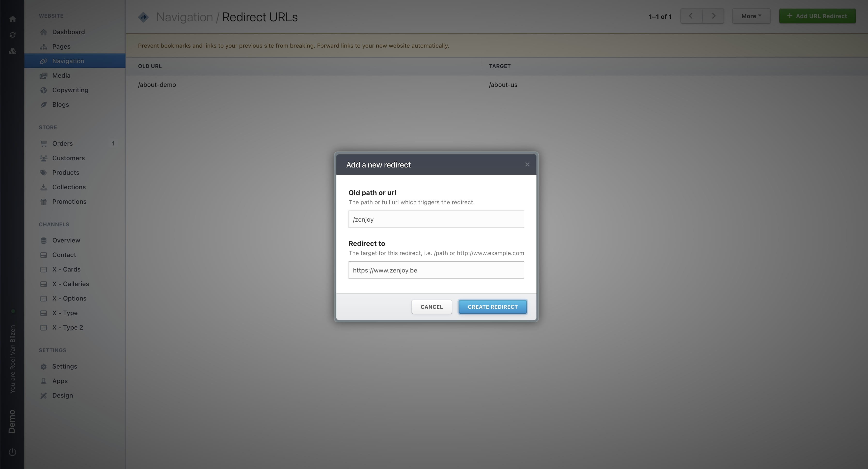Select the Blogs pen icon
This screenshot has width=868, height=469.
44,104
